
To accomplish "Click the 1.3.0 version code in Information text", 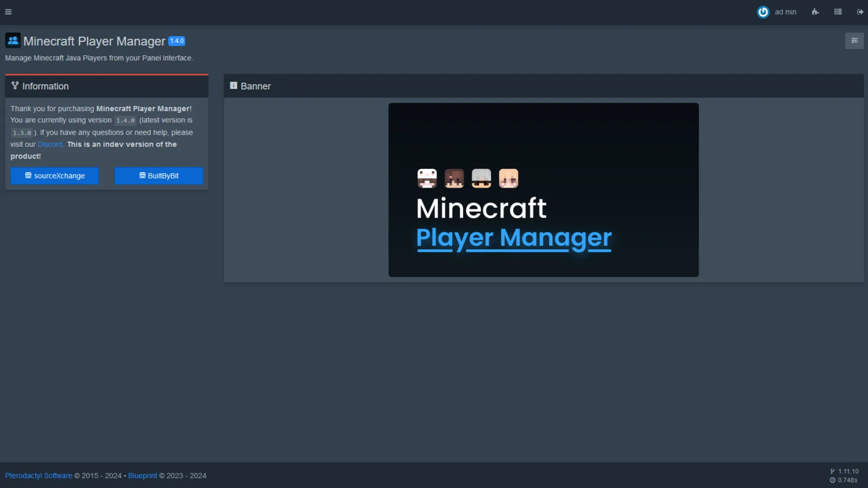I will (22, 132).
